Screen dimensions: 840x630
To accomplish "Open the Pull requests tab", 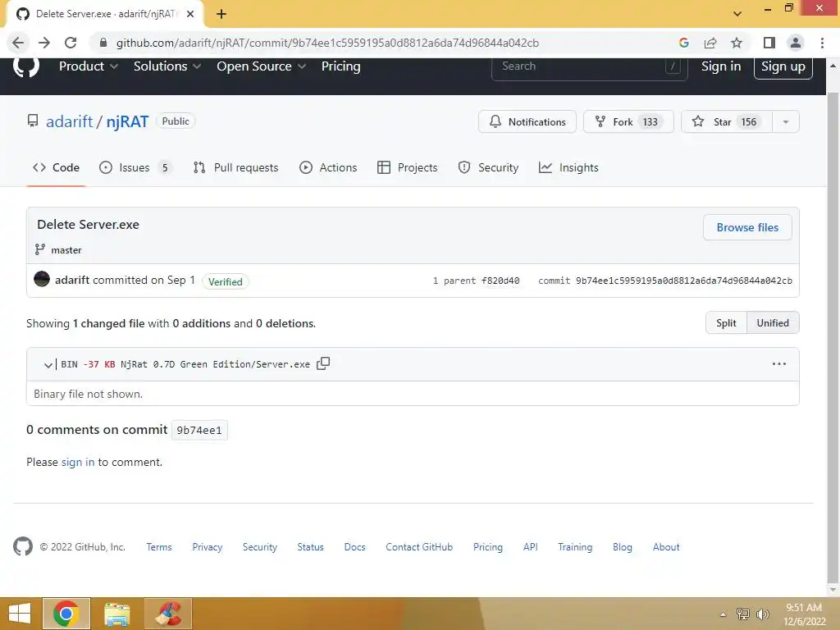I will tap(235, 167).
